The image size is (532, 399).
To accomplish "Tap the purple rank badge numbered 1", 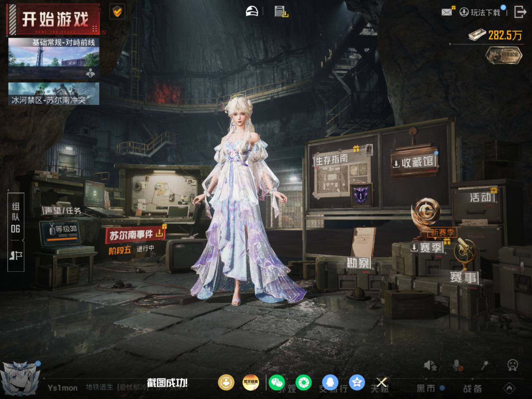I will 361,195.
